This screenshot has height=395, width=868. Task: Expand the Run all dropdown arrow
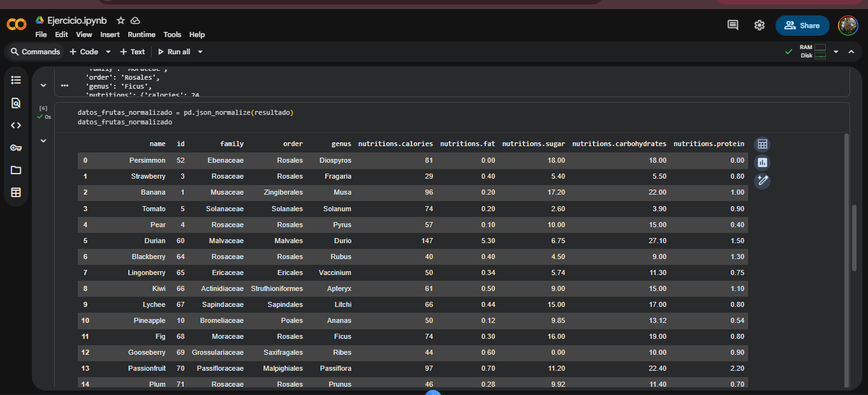tap(200, 52)
